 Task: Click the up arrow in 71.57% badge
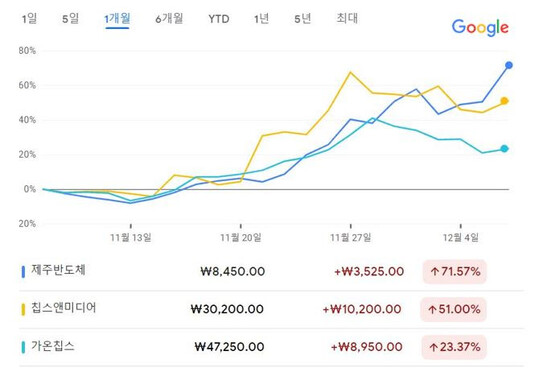pyautogui.click(x=435, y=272)
